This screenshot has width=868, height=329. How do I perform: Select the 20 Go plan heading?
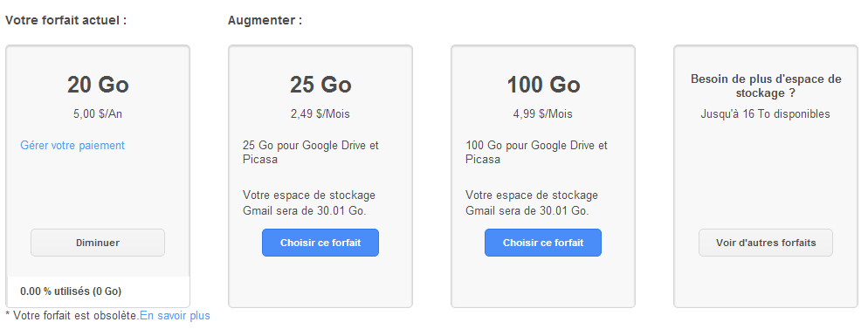coord(98,86)
